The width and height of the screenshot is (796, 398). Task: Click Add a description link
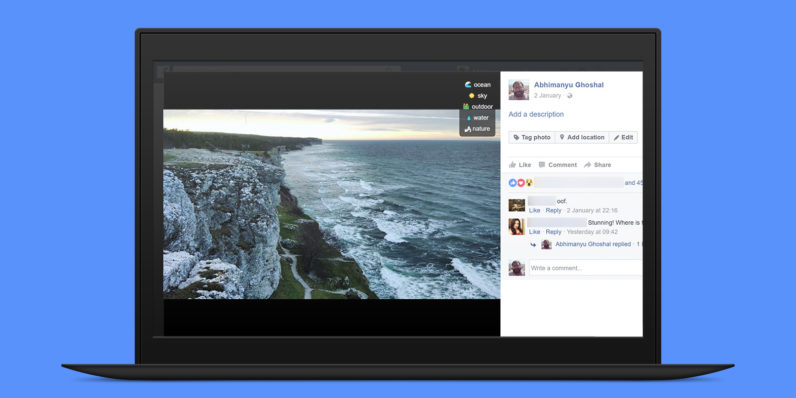coord(536,114)
